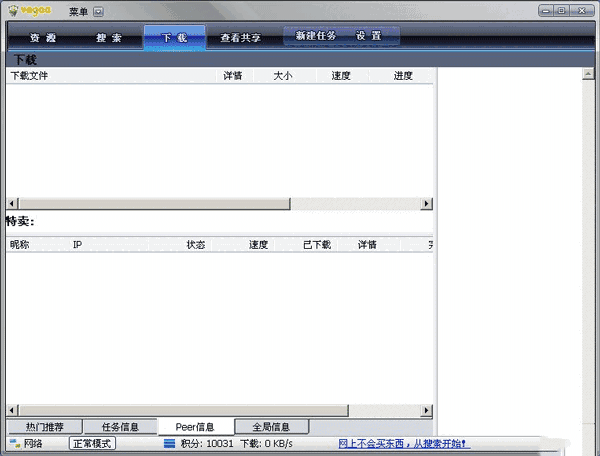Click left arrow of download list scrollbar
Screen dimensions: 600x456
11,204
